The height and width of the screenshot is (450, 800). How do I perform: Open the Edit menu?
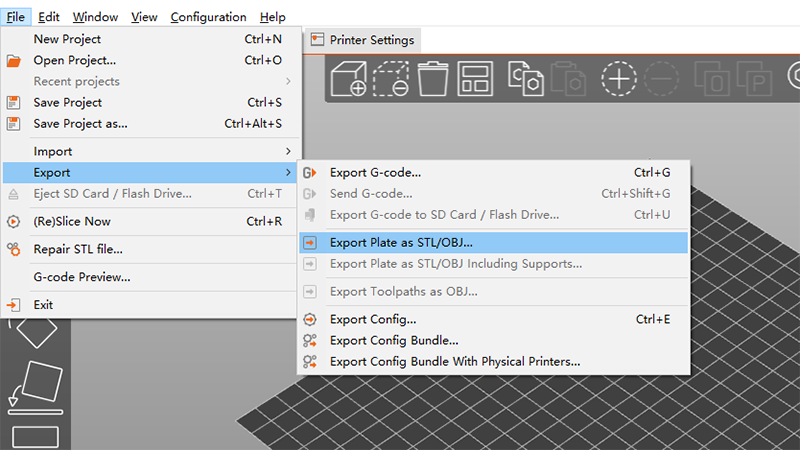coord(48,17)
